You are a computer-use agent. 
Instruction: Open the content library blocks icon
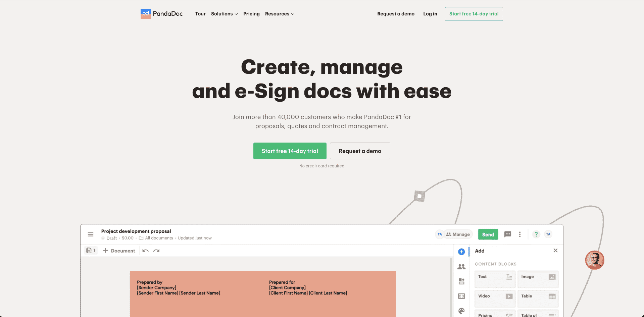point(461,281)
